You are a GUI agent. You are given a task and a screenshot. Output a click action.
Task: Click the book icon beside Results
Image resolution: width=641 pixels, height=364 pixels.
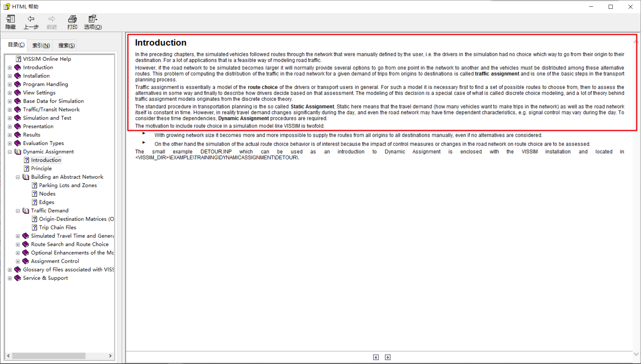coord(18,135)
